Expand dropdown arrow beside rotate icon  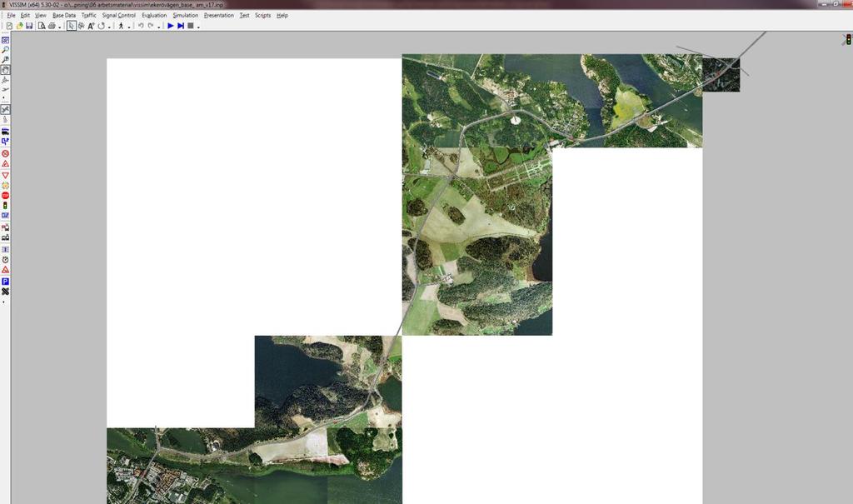(x=109, y=26)
